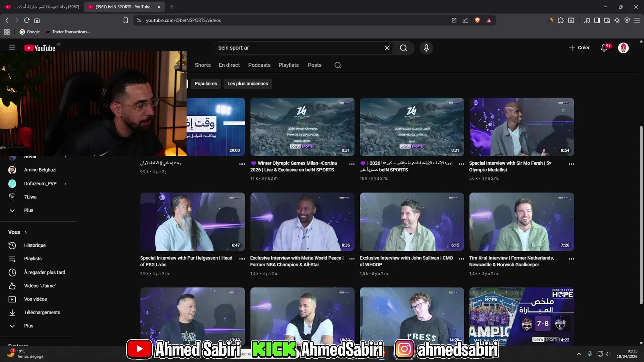Open the Playlists channel tab
This screenshot has height=362, width=644.
click(289, 65)
